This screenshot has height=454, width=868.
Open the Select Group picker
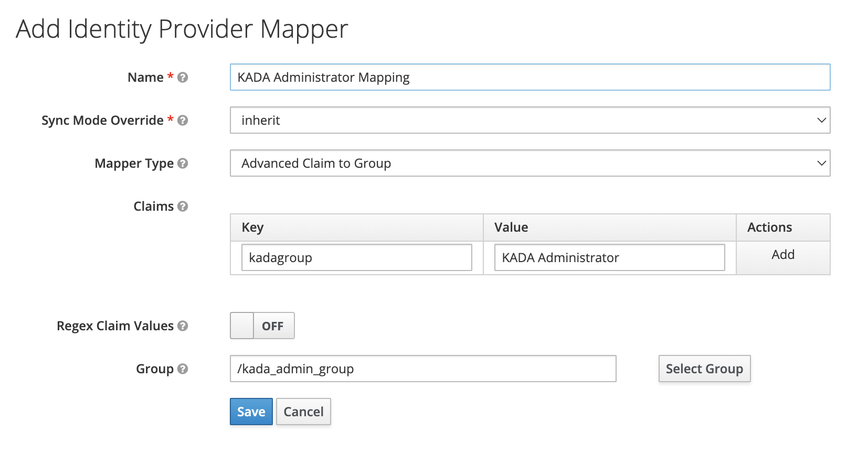(x=704, y=369)
